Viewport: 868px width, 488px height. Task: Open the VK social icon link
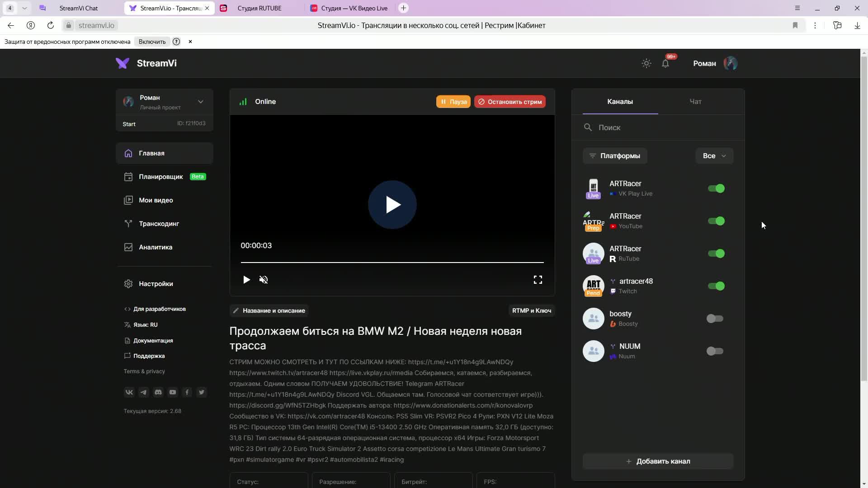click(x=129, y=392)
